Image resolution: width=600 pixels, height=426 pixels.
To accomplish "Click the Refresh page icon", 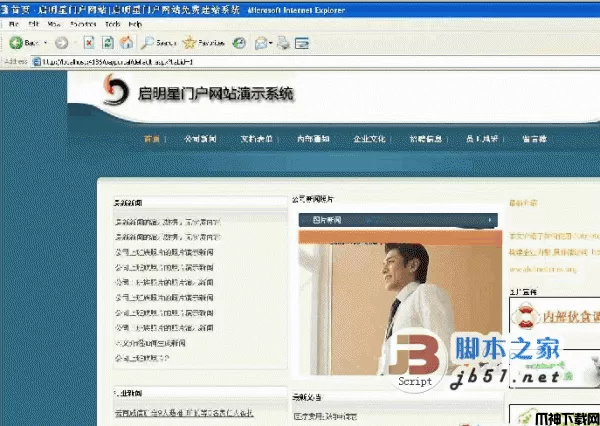I will click(108, 42).
